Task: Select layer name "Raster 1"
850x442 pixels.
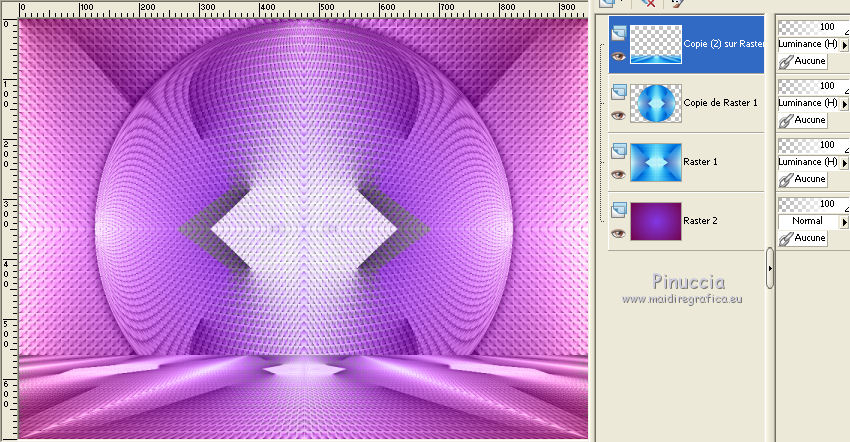Action: [x=700, y=162]
